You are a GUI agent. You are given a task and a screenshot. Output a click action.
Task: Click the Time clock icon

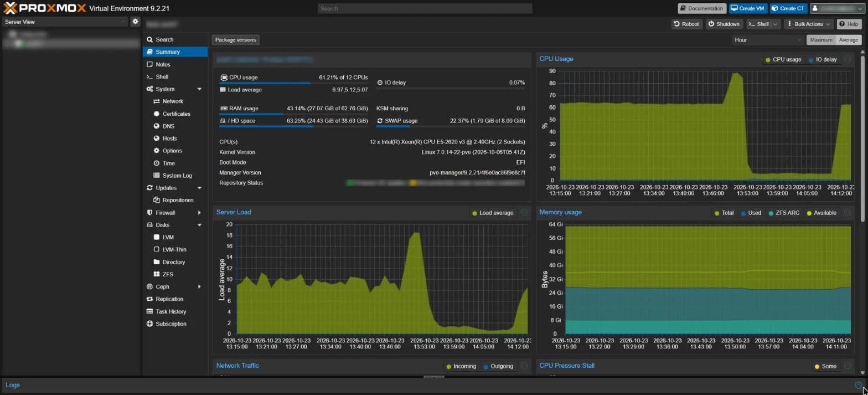click(157, 163)
